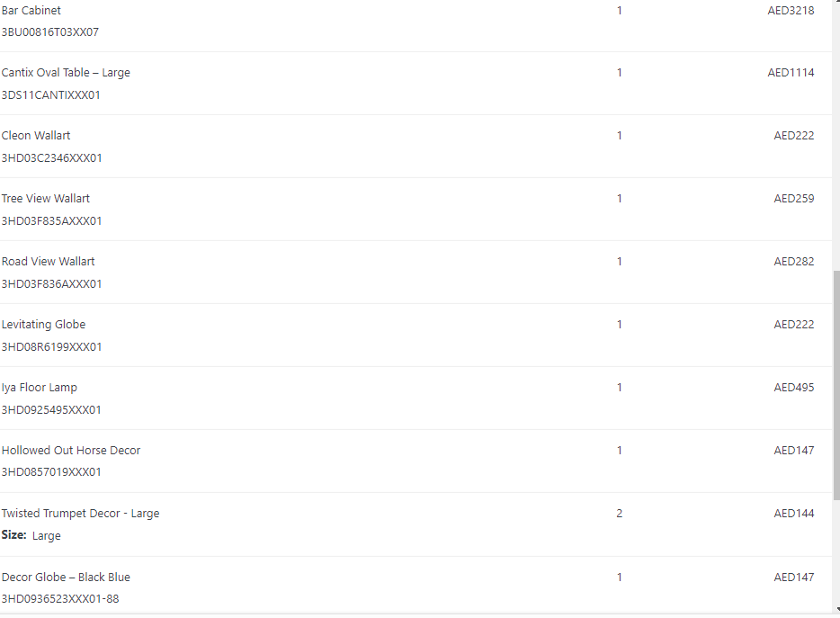Viewport: 840px width, 618px height.
Task: Click the AED1114 price for Cantix Table
Action: [791, 73]
